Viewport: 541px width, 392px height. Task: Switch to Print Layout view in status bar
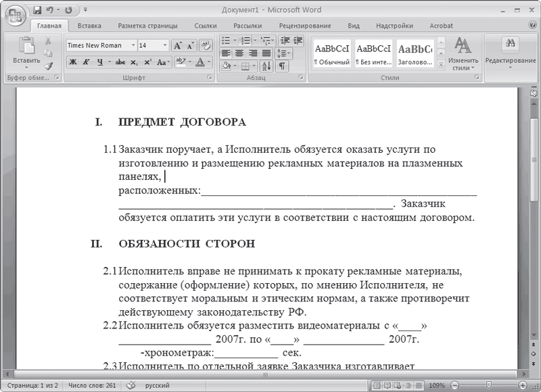377,385
